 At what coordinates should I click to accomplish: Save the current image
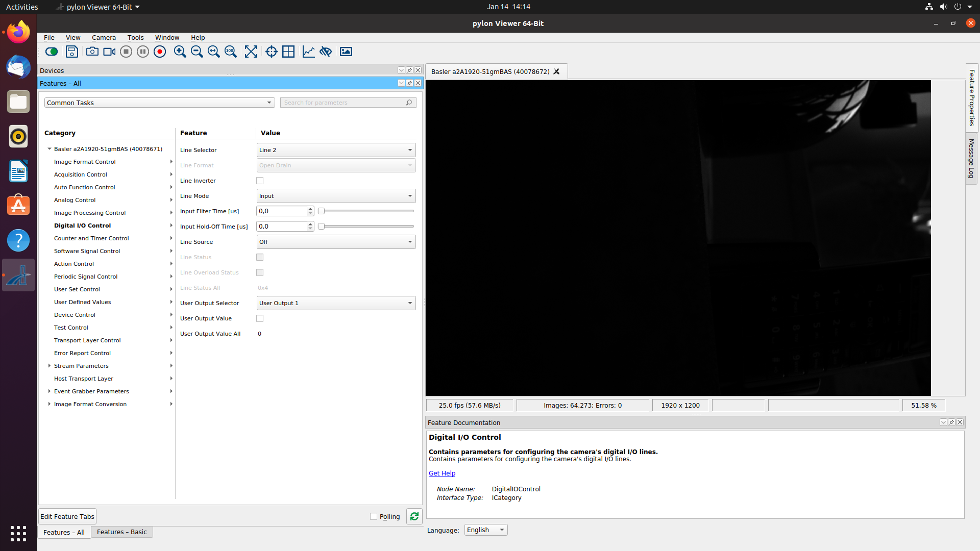point(71,52)
